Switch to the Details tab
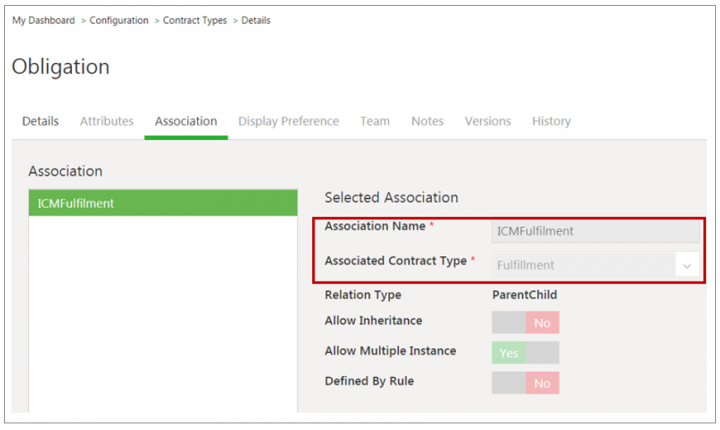This screenshot has height=430, width=720. pos(40,121)
